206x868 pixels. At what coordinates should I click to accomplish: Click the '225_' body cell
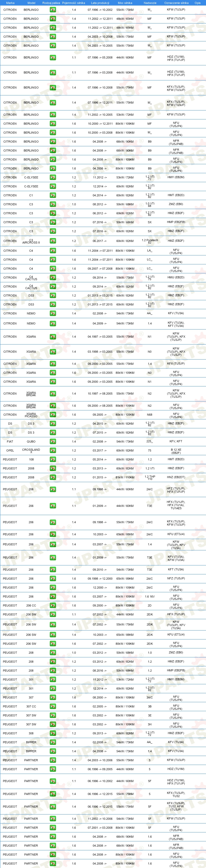click(x=150, y=442)
